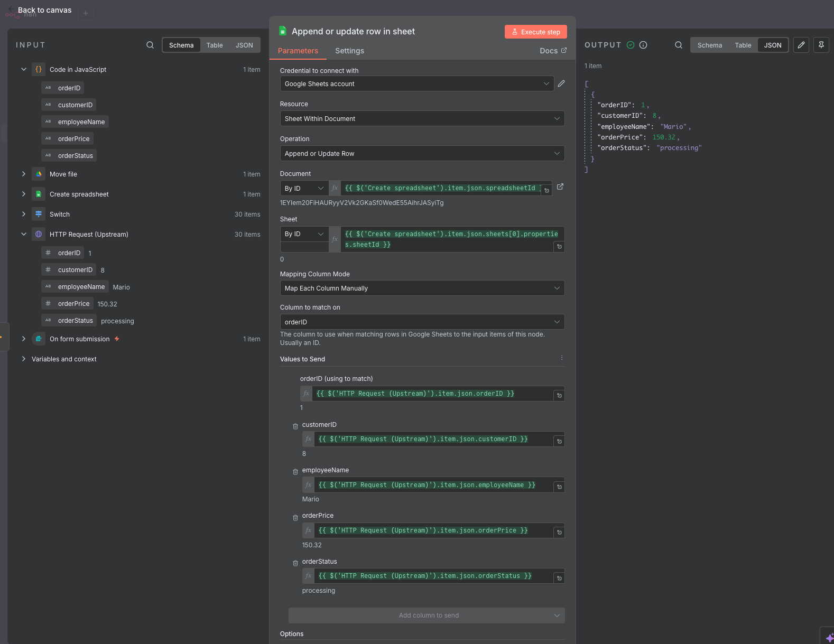Click the input panel search icon
The image size is (834, 644).
click(150, 45)
